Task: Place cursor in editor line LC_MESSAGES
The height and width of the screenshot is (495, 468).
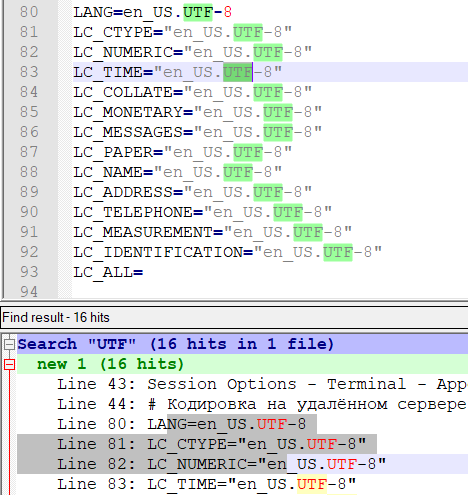Action: point(198,132)
